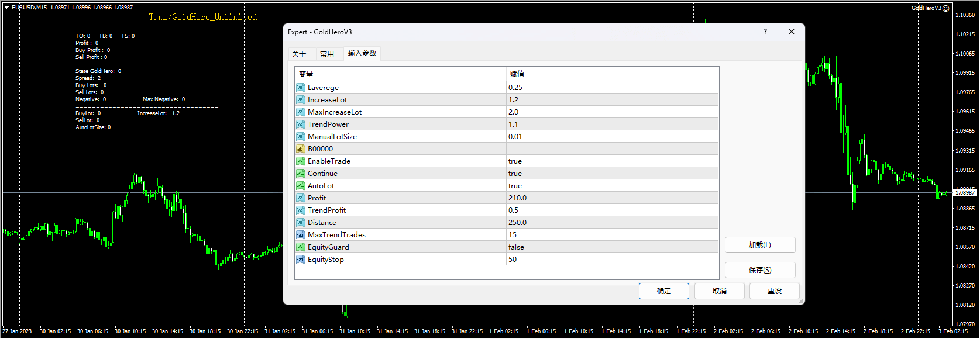Switch to the 关于 tab

299,54
